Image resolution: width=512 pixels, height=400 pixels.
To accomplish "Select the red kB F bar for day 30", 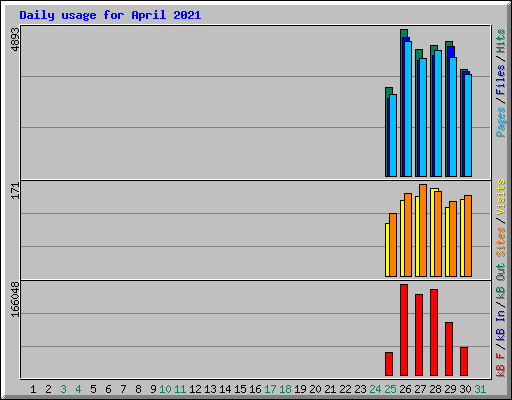I will coord(464,361).
